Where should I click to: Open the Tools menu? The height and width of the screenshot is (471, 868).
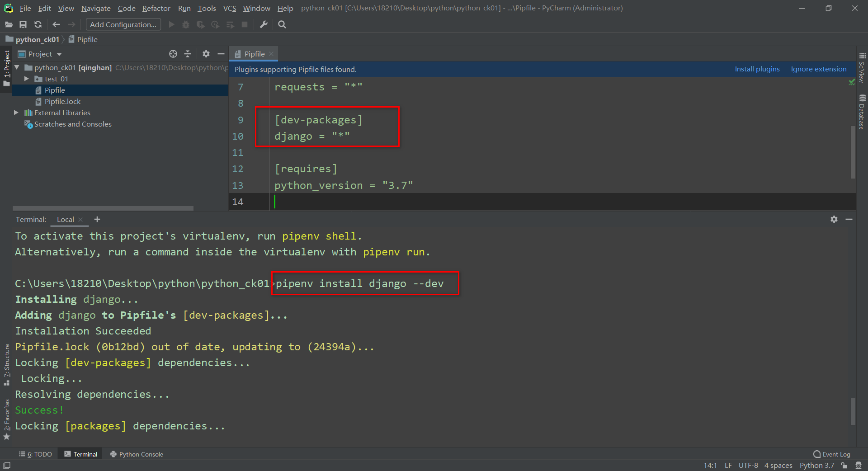pyautogui.click(x=207, y=8)
